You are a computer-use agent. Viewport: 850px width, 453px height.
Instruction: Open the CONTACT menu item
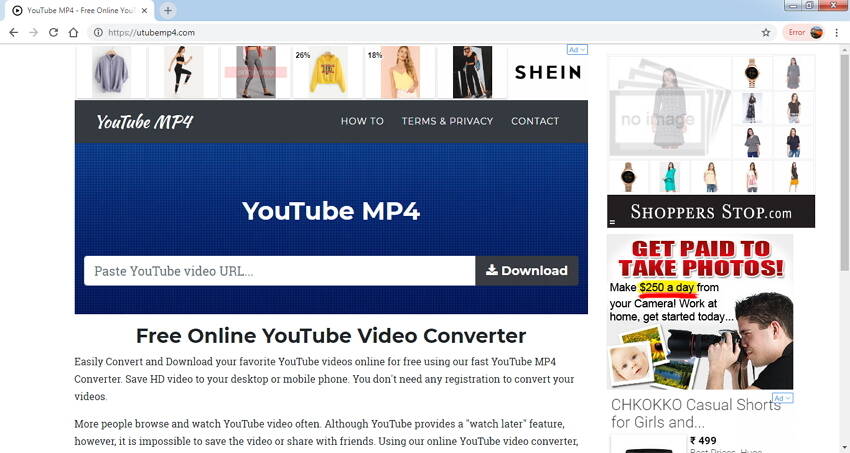coord(535,121)
